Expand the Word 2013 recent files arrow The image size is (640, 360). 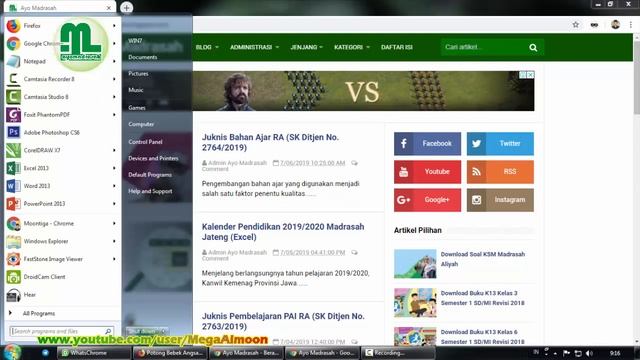click(114, 186)
